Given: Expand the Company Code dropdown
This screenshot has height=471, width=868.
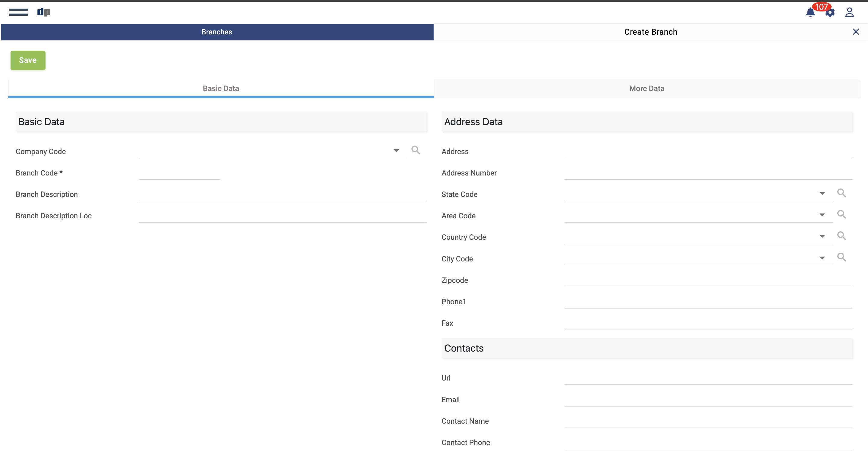Looking at the screenshot, I should [396, 151].
